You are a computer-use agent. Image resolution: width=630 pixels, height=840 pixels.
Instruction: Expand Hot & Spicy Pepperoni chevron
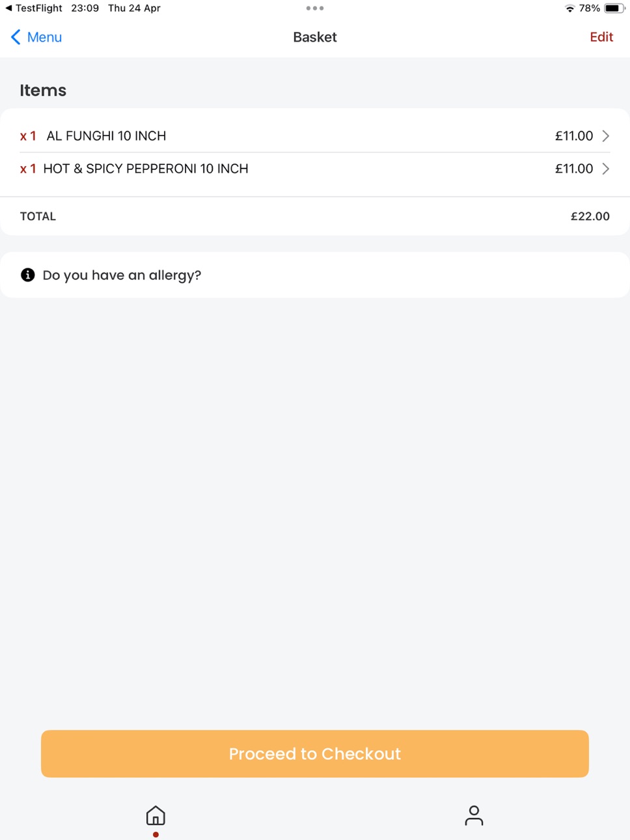pyautogui.click(x=606, y=169)
